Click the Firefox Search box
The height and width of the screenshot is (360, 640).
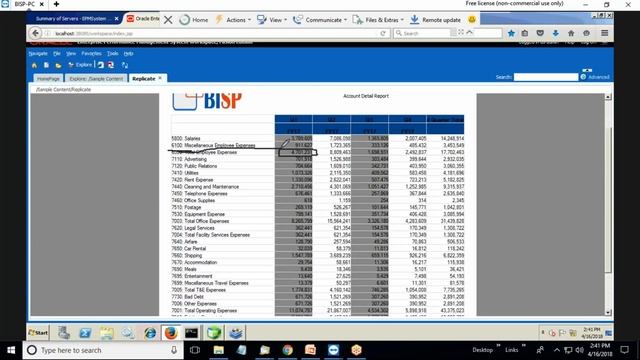point(424,33)
